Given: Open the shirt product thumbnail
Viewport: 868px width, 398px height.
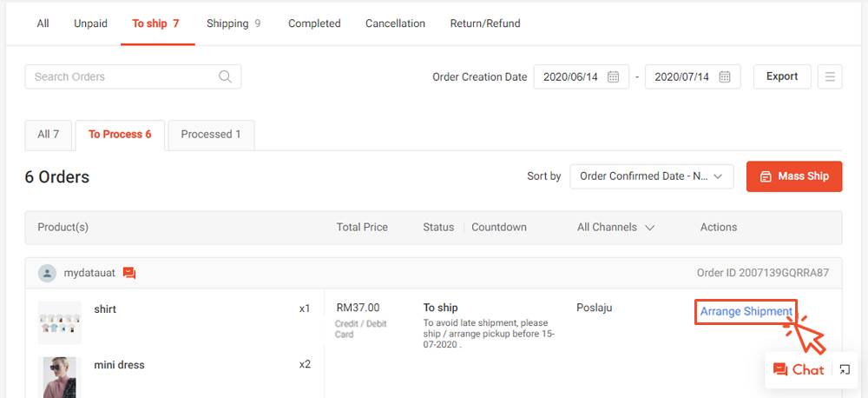Looking at the screenshot, I should pyautogui.click(x=60, y=322).
